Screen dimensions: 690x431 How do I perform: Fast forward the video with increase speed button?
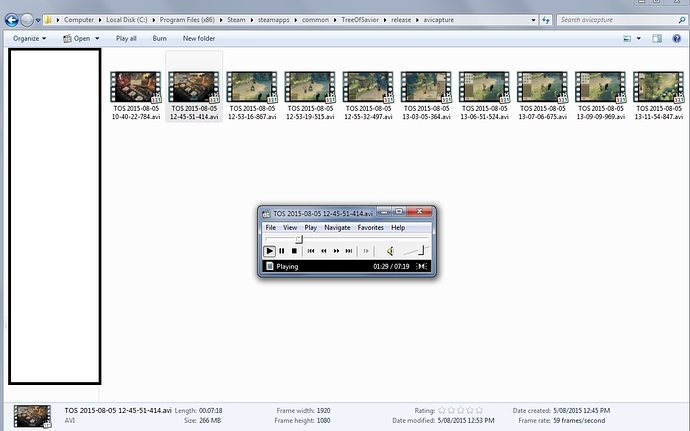tap(337, 251)
